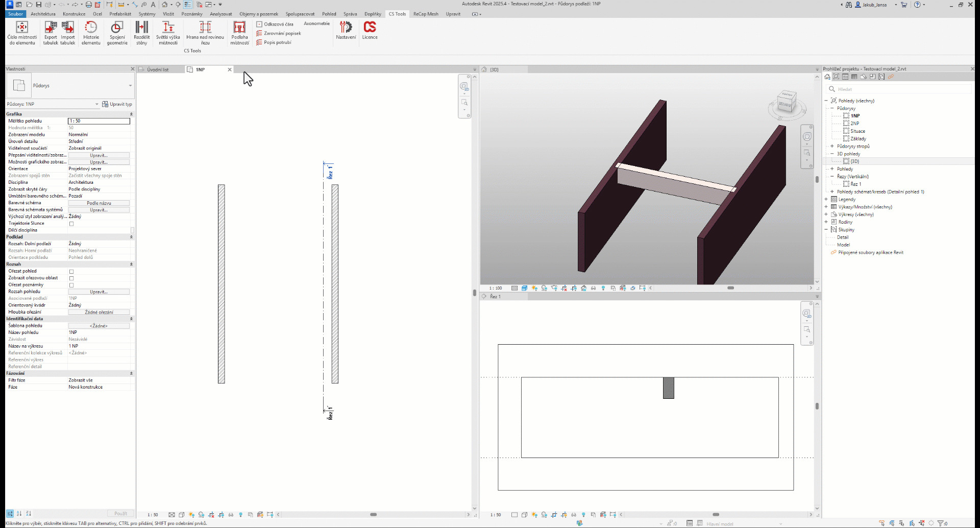
Task: Click the help question mark icon
Action: 917,5
